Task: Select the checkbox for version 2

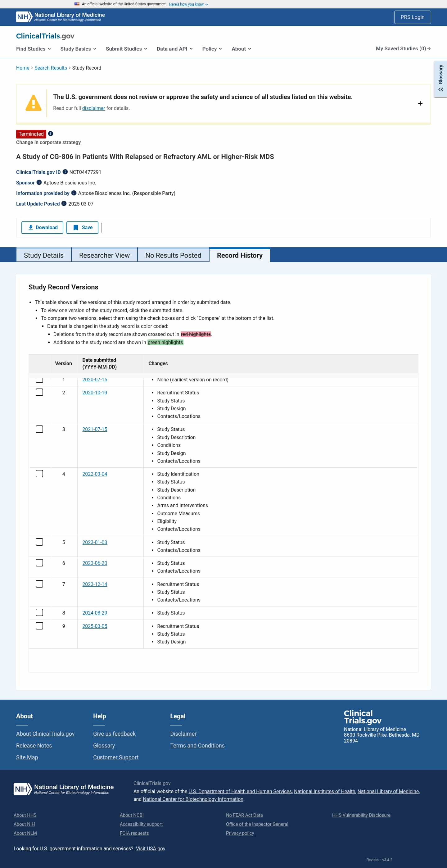Action: [39, 392]
